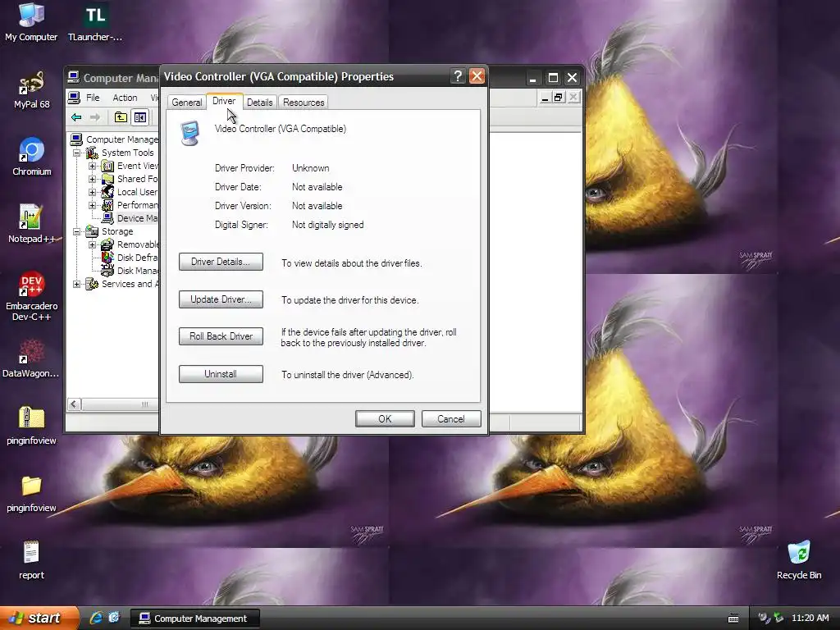Screen dimensions: 840x630
Task: Click the Up one level toolbar icon
Action: (x=121, y=117)
